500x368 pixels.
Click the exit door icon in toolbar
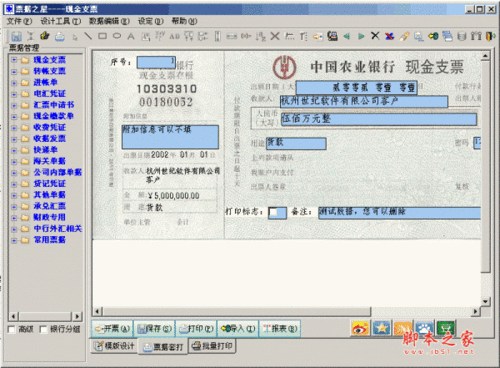pyautogui.click(x=491, y=36)
